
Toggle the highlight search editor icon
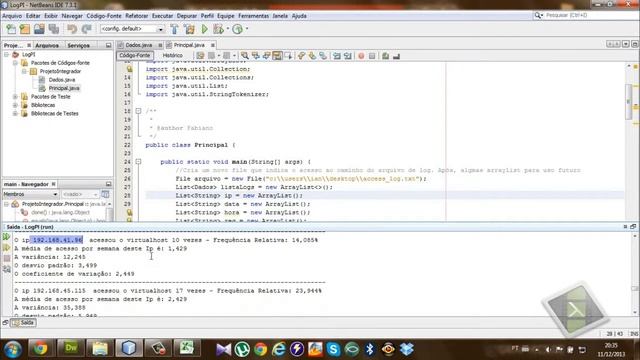[277, 56]
